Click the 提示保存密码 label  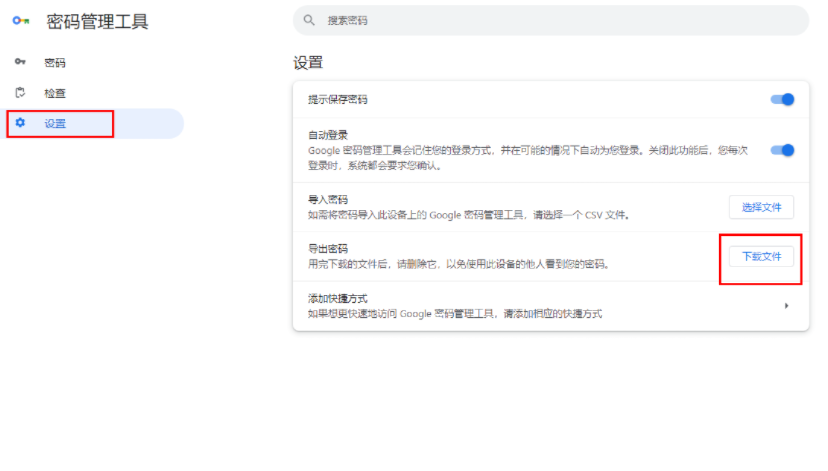[337, 99]
